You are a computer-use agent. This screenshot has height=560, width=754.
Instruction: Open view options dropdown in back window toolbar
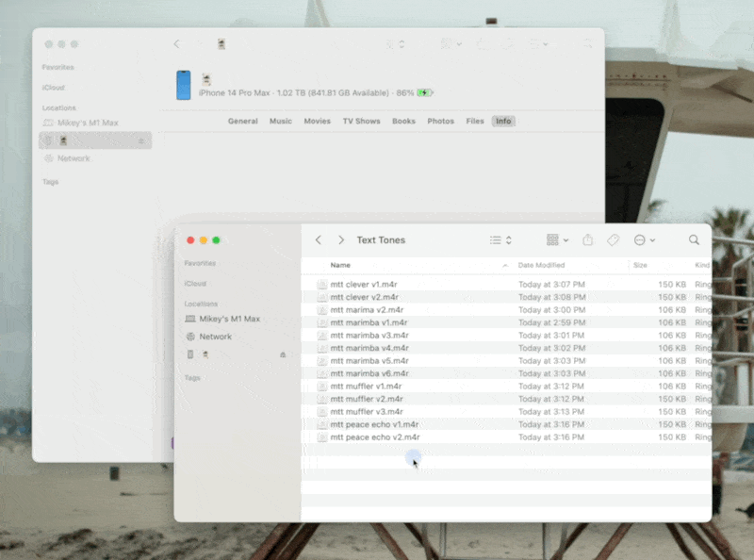coord(395,44)
